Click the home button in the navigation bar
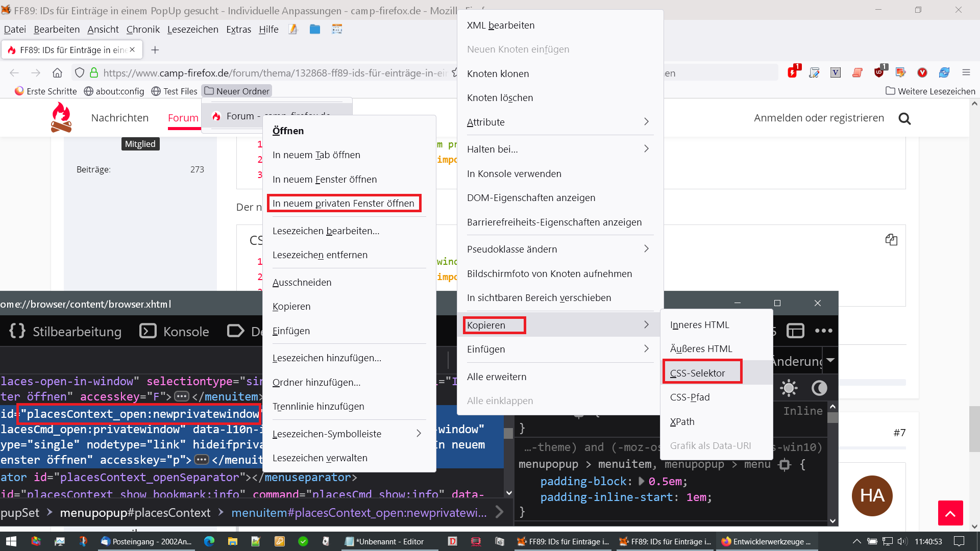 point(57,72)
